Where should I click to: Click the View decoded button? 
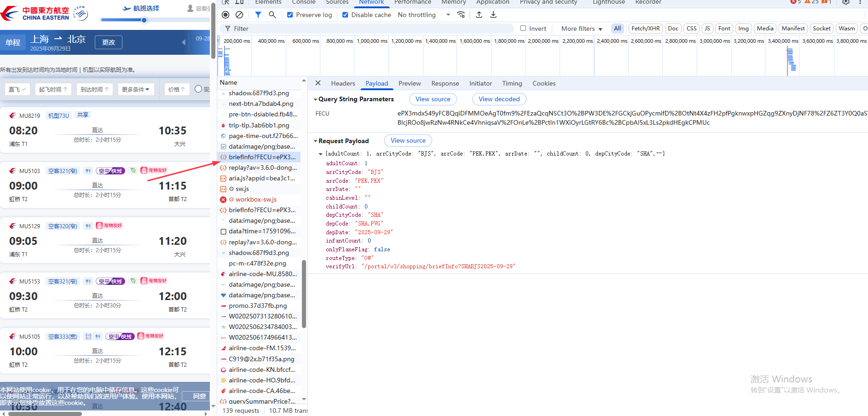click(x=499, y=99)
